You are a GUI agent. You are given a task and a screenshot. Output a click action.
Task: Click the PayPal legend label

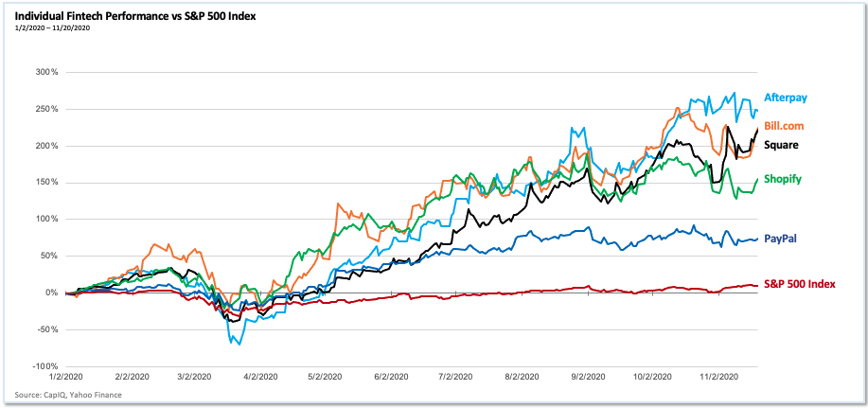coord(781,239)
